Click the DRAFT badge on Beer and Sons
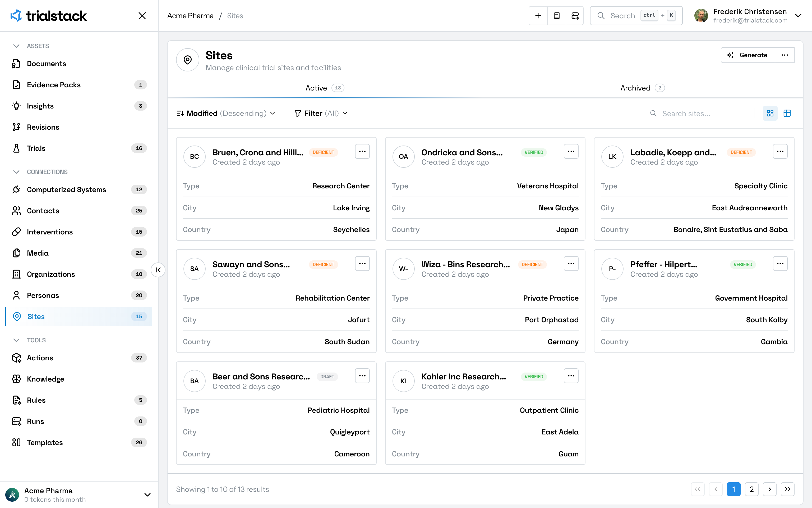This screenshot has height=508, width=812. (327, 377)
